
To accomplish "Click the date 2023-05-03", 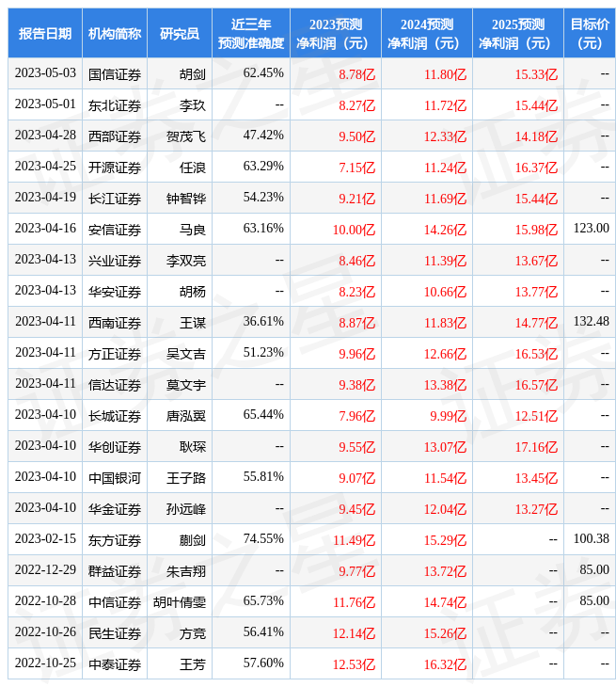I will 45,72.
